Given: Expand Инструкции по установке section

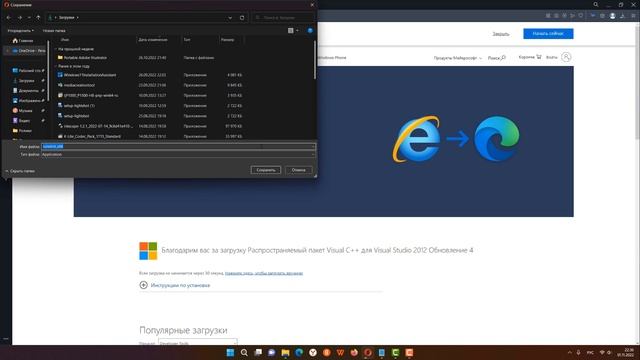Looking at the screenshot, I should [x=175, y=285].
